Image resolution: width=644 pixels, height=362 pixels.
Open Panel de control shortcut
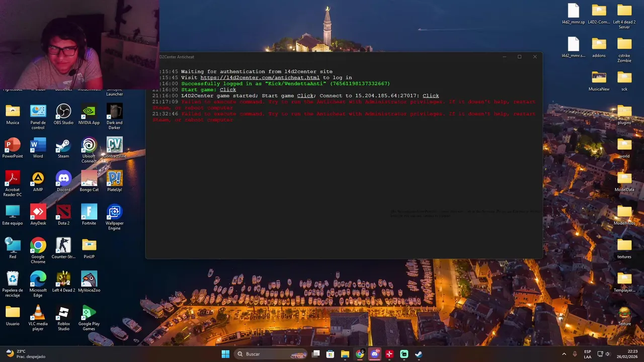38,117
